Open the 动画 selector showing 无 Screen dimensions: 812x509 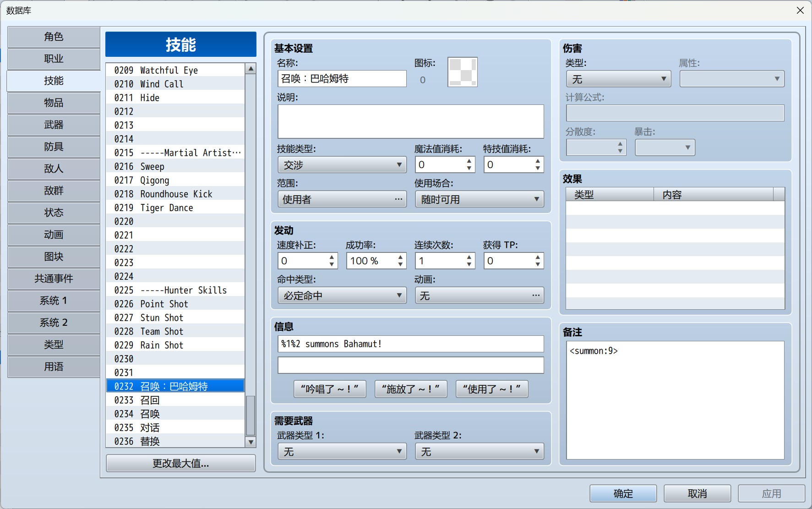[479, 296]
